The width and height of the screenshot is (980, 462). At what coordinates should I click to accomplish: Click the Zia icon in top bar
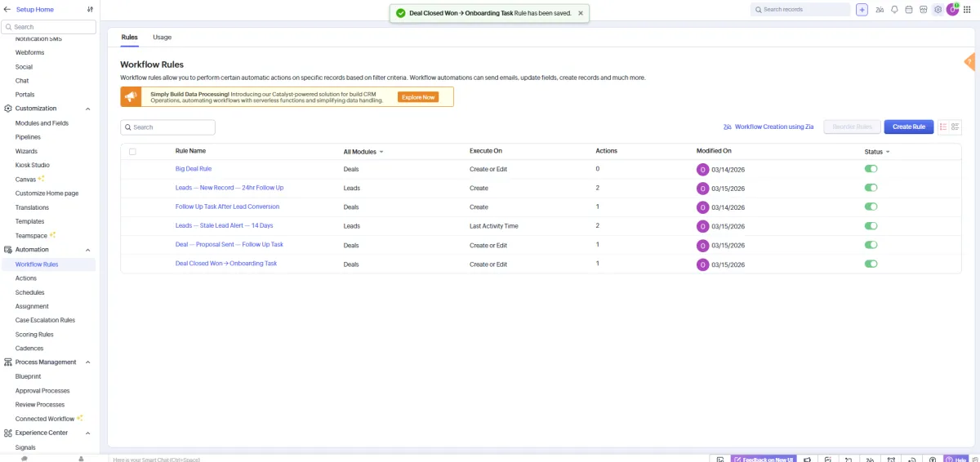point(880,10)
